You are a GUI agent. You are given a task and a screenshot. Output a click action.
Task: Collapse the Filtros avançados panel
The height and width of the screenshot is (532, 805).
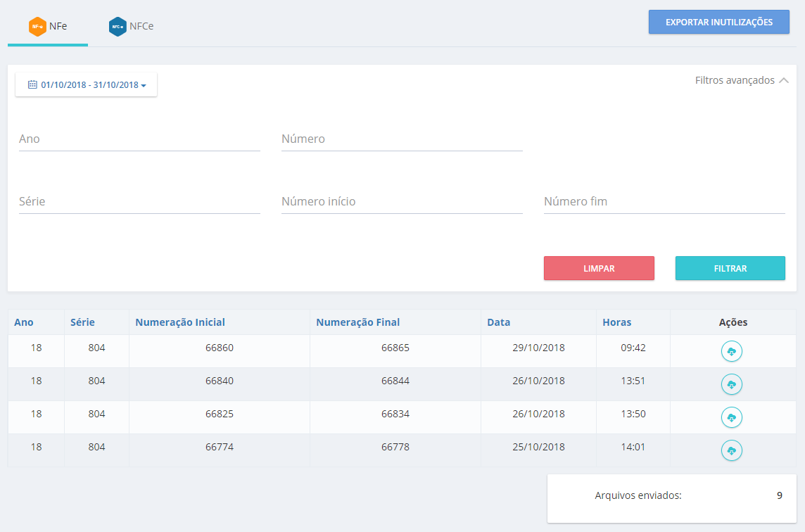click(742, 80)
